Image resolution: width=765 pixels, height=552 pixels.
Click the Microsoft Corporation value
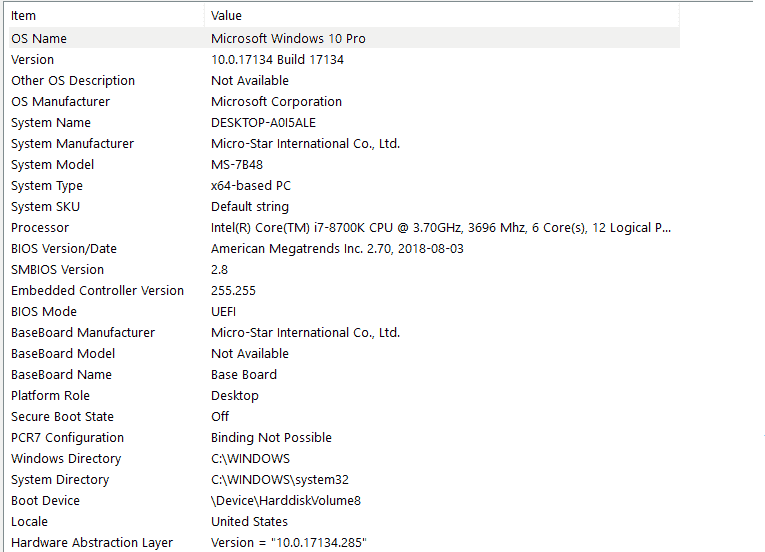(x=276, y=102)
